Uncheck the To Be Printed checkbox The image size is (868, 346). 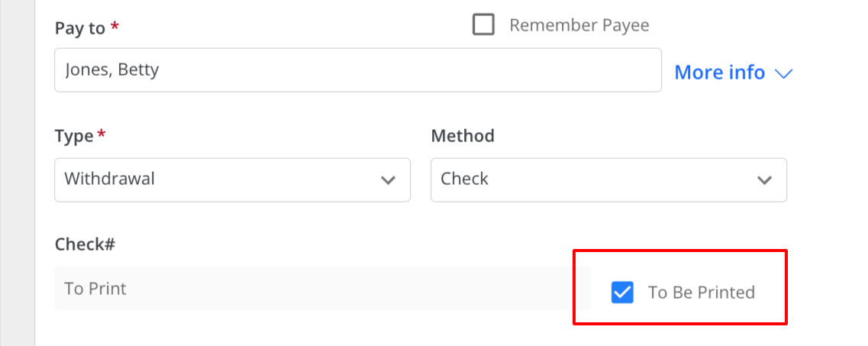(x=622, y=293)
